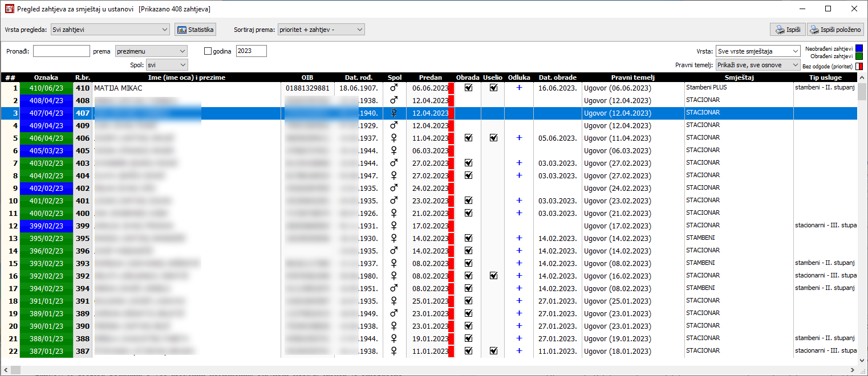Select the 405/03/23 request row label

pyautogui.click(x=46, y=150)
